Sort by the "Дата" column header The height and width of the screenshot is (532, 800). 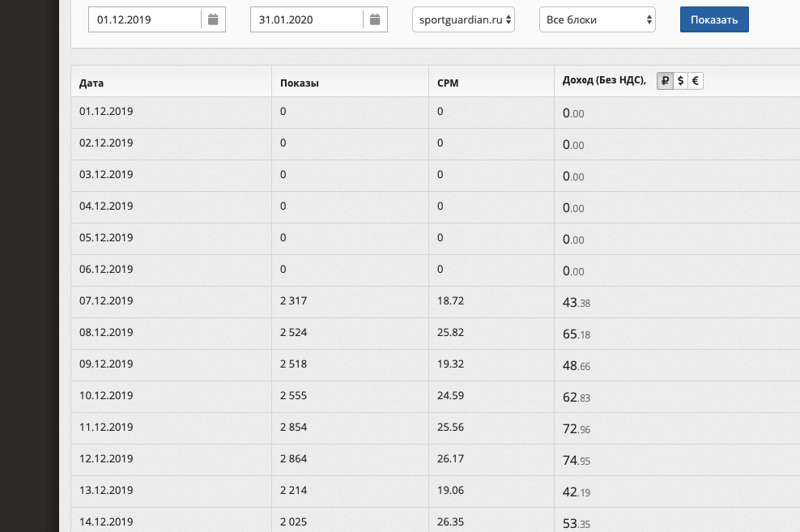(91, 83)
